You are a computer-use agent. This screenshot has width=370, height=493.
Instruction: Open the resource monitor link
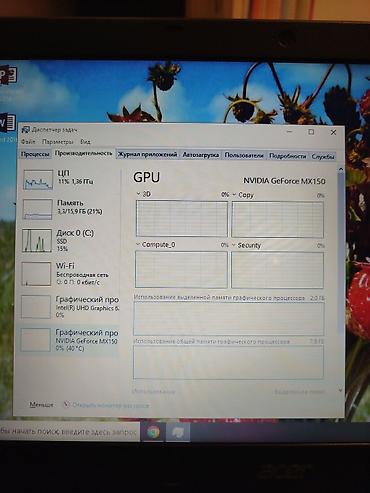[107, 405]
